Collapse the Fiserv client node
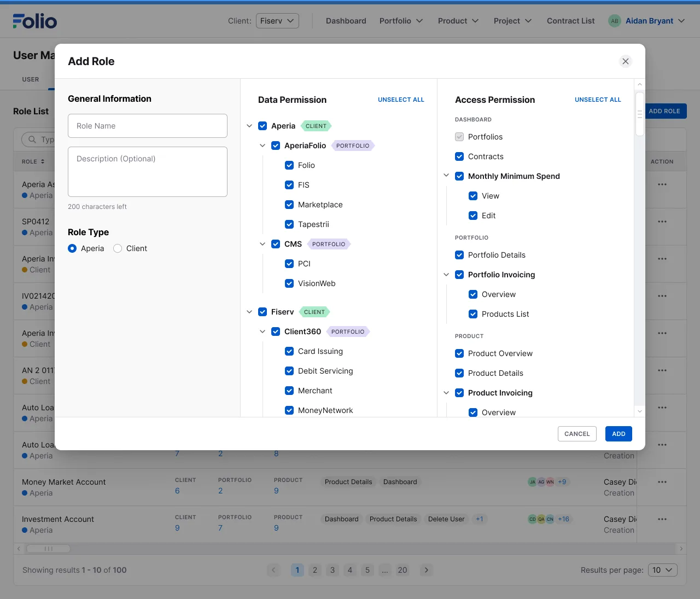This screenshot has width=700, height=599. pos(249,312)
